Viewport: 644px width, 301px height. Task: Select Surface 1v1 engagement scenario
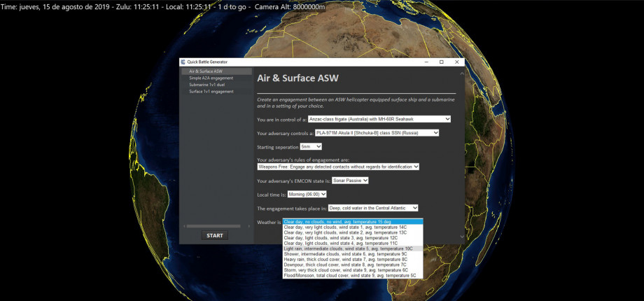[x=216, y=91]
